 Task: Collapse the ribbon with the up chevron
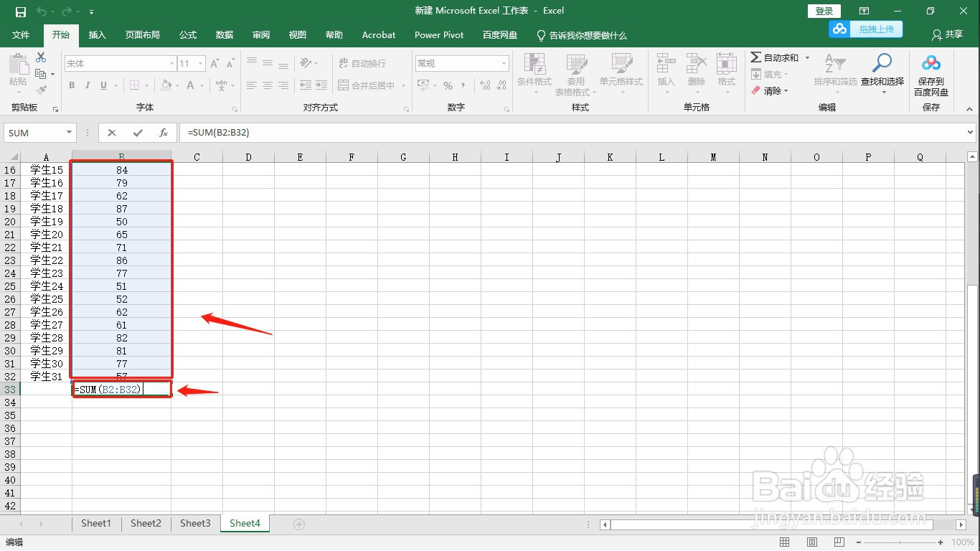pyautogui.click(x=969, y=110)
